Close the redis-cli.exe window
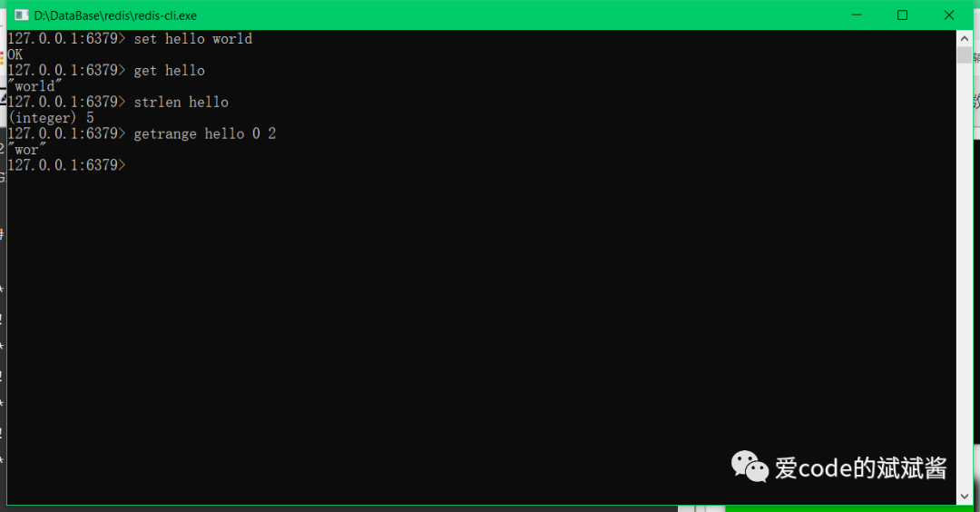980x512 pixels. 949,15
